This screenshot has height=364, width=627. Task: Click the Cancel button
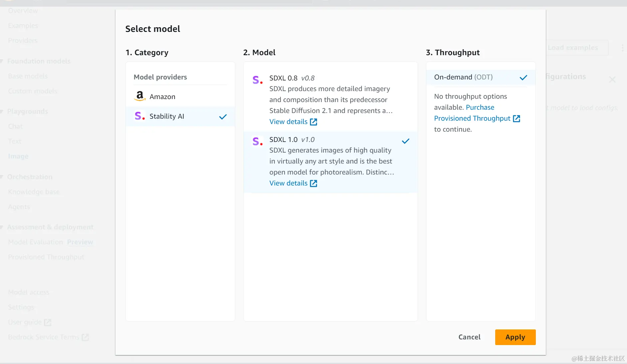click(x=469, y=337)
